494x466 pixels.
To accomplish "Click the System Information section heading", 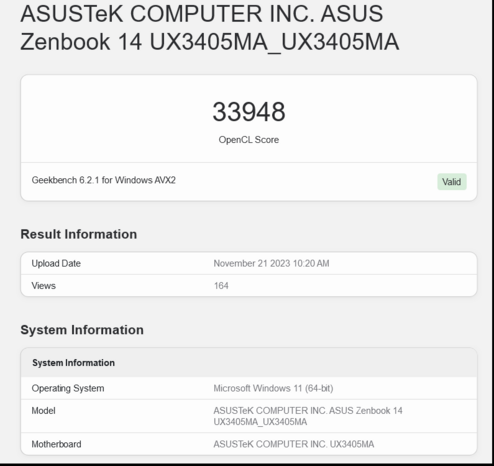I will [82, 330].
